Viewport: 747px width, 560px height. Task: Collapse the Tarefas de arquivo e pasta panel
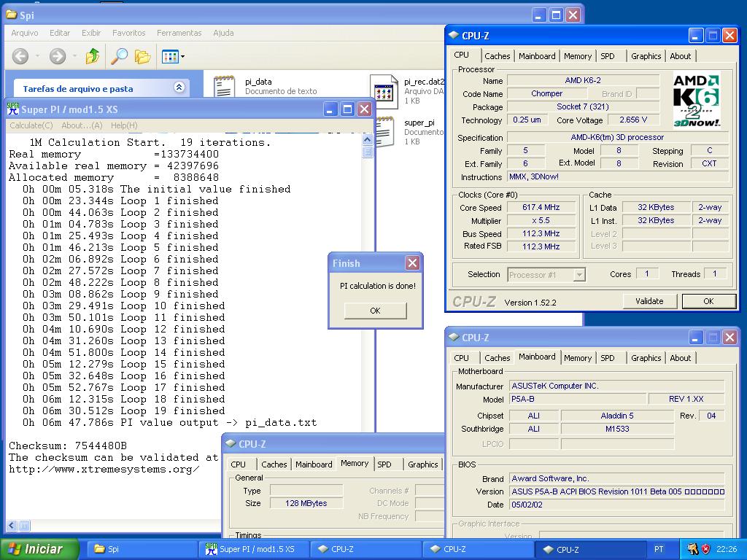pos(179,87)
